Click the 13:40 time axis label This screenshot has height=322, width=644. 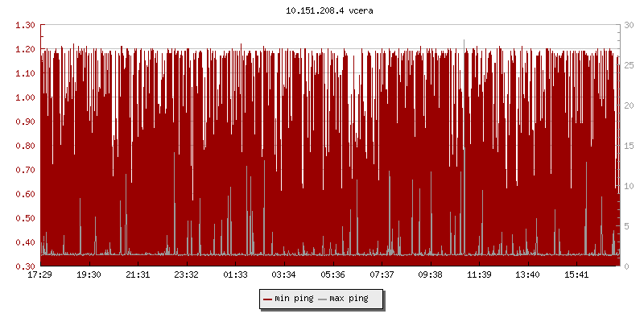click(x=527, y=275)
